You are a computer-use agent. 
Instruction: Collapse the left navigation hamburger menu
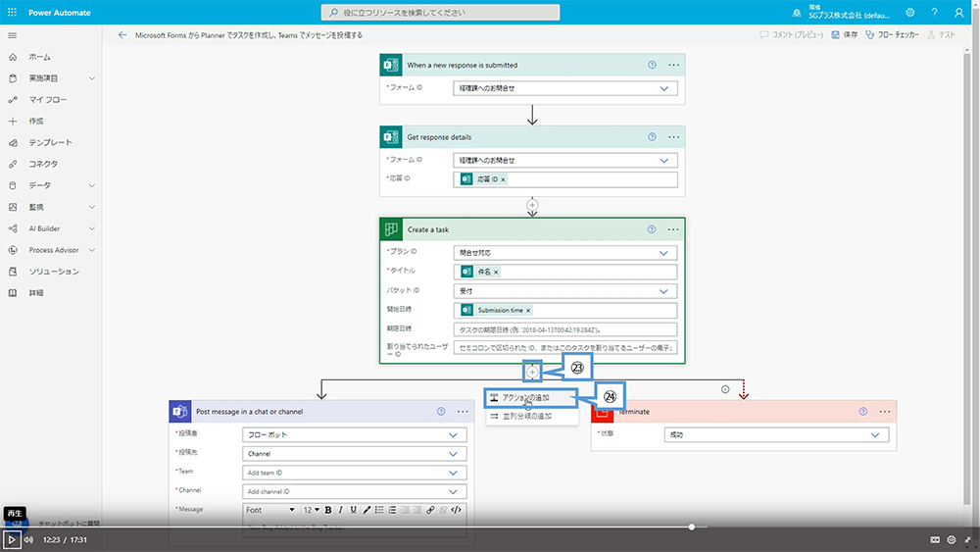click(12, 35)
